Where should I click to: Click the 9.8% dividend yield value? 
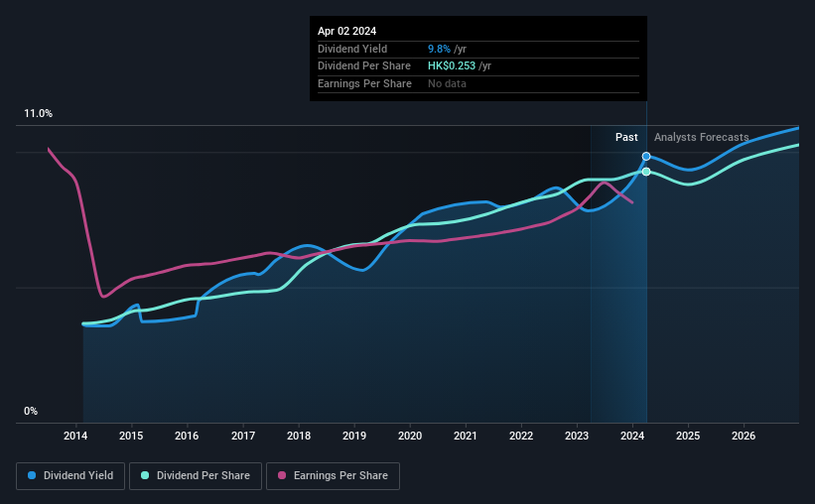[x=439, y=49]
